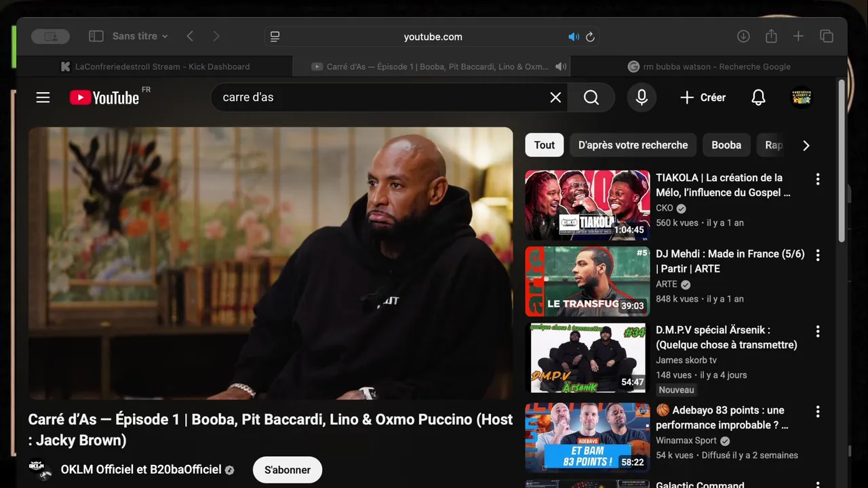
Task: Start voice search with microphone icon
Action: [642, 98]
